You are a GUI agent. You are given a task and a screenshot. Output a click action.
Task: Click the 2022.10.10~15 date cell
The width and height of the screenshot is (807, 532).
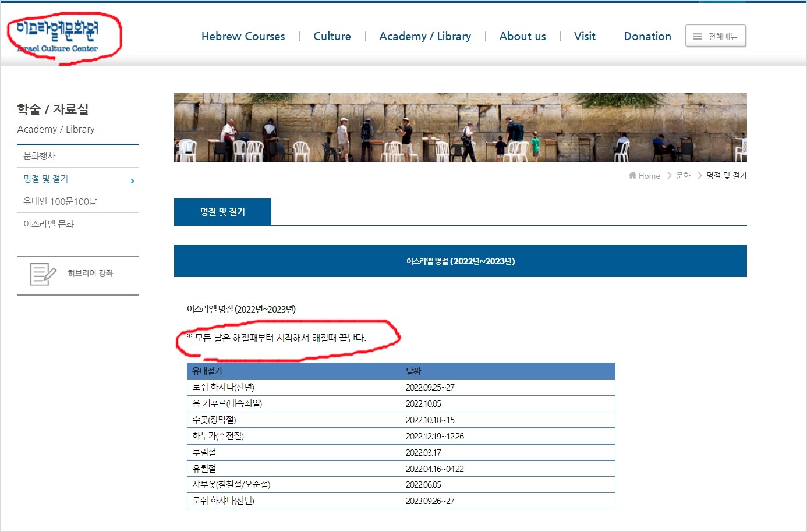[x=430, y=420]
